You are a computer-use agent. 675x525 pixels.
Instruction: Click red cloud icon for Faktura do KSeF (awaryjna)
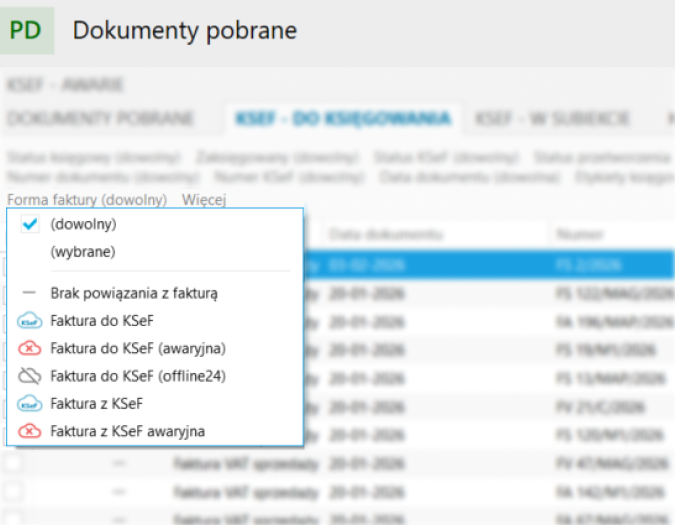30,349
